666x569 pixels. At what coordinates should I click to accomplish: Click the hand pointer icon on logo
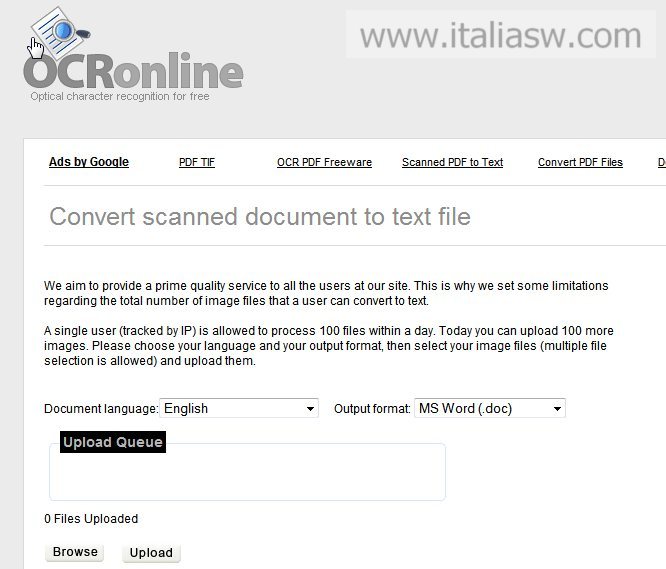(x=35, y=48)
